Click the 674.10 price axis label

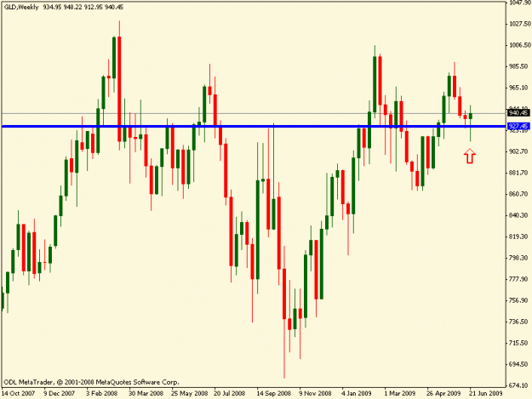[520, 385]
